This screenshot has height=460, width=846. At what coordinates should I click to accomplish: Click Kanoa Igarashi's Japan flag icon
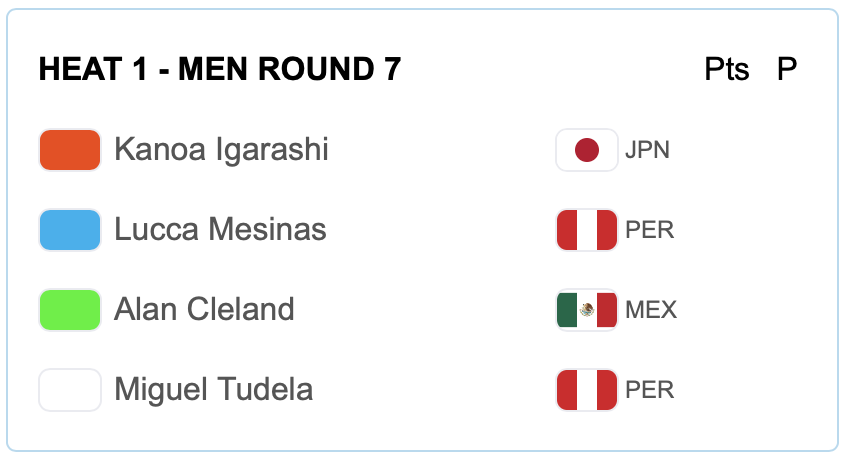coord(587,150)
